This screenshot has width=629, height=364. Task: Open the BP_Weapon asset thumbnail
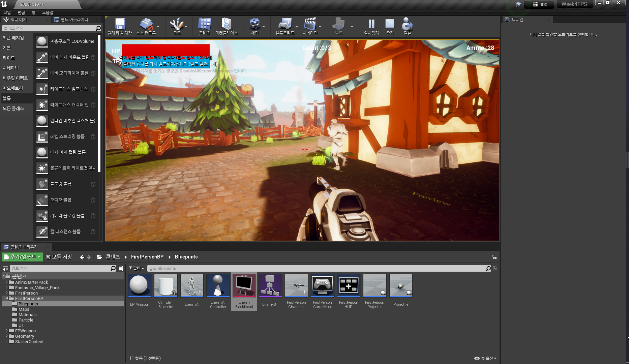pyautogui.click(x=140, y=285)
